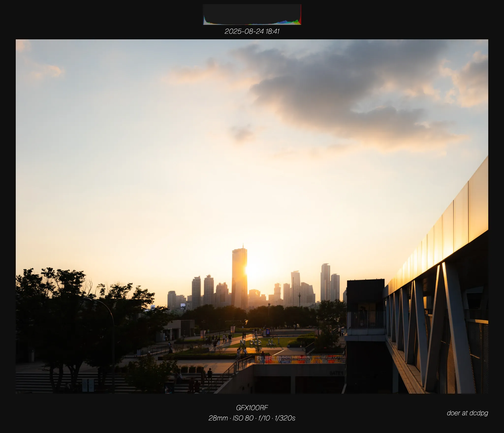Click the GATE 1 sign on the wall
This screenshot has height=433, width=504.
[336, 373]
